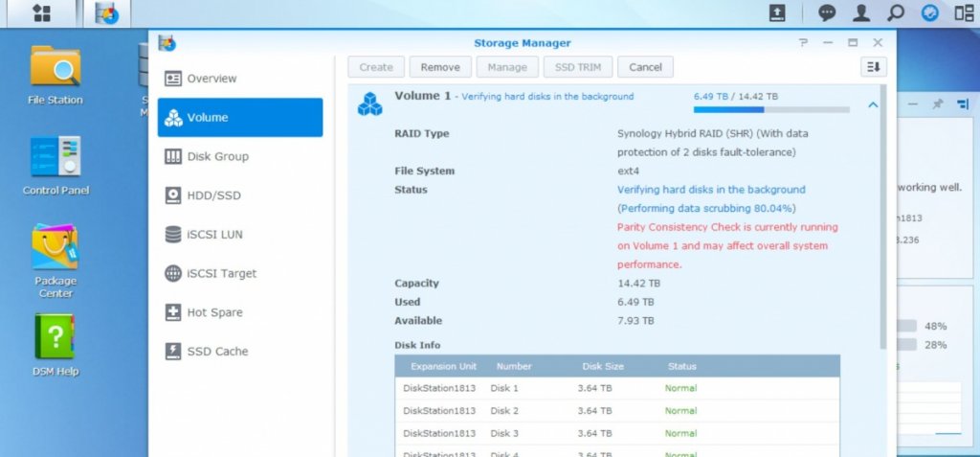
Task: Click the widget panel settings icon
Action: (x=963, y=103)
